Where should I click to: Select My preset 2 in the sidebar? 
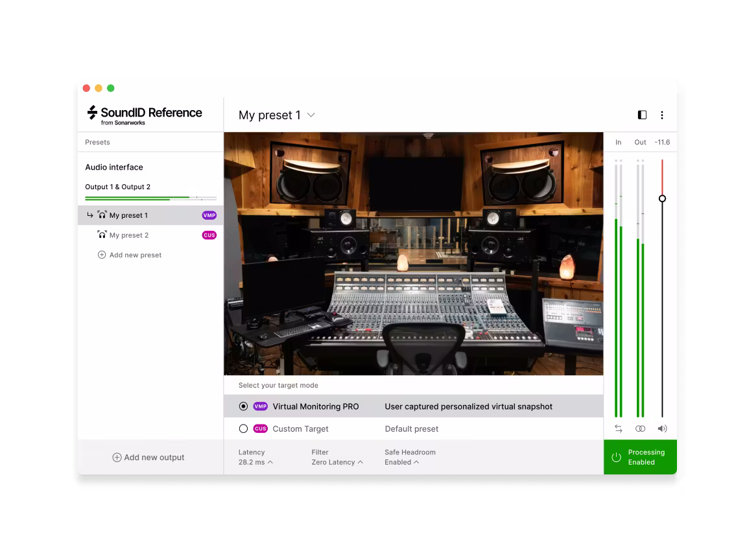pos(130,235)
